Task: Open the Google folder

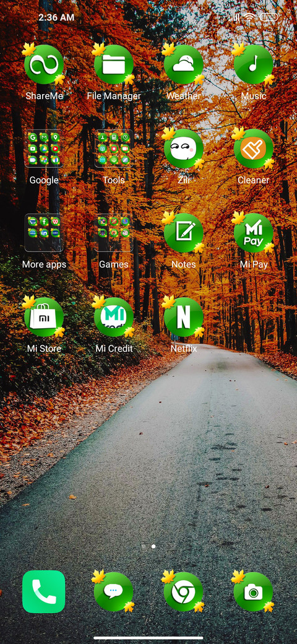Action: [43, 149]
